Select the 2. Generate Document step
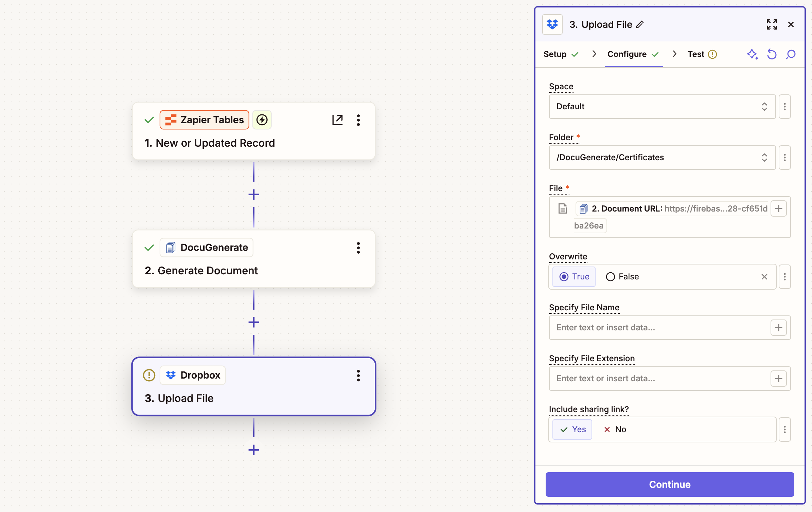Viewport: 812px width, 512px height. [x=254, y=259]
